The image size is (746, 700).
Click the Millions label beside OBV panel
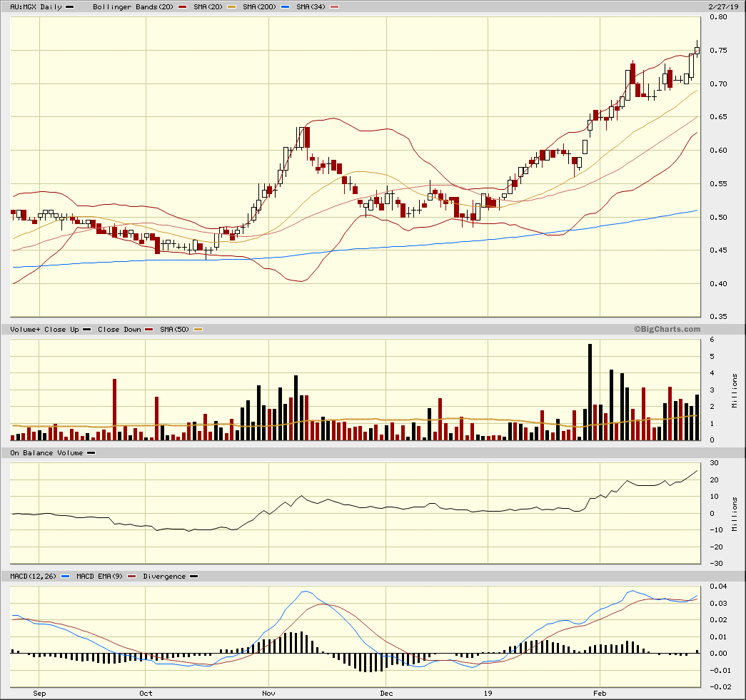735,514
